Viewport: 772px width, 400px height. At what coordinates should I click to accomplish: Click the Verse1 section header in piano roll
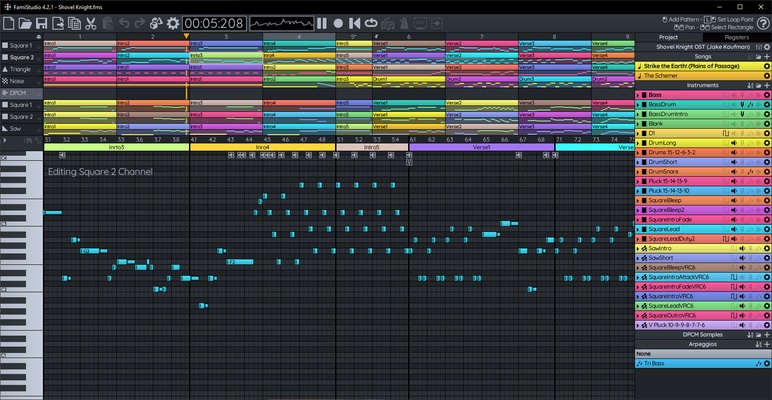pos(482,147)
